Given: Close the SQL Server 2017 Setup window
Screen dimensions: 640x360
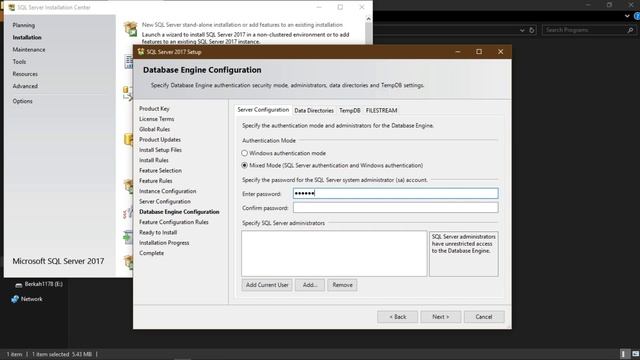Looking at the screenshot, I should click(500, 52).
